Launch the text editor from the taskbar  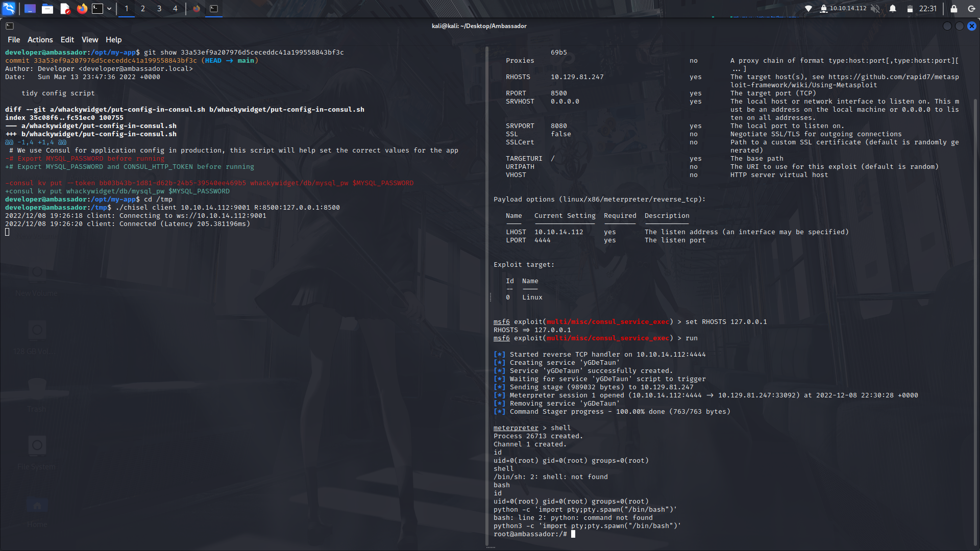point(64,9)
